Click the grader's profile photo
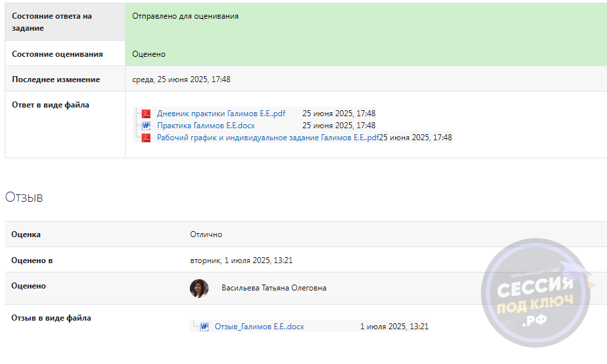 [199, 288]
